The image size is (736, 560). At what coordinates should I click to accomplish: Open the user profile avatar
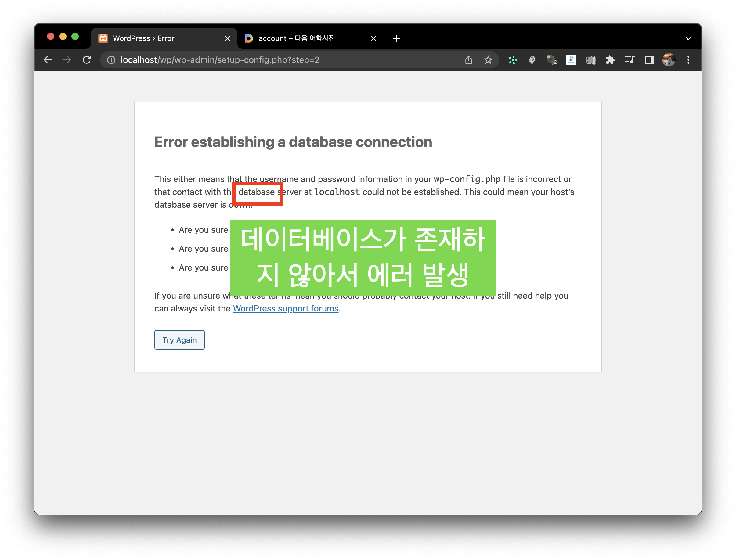[669, 60]
